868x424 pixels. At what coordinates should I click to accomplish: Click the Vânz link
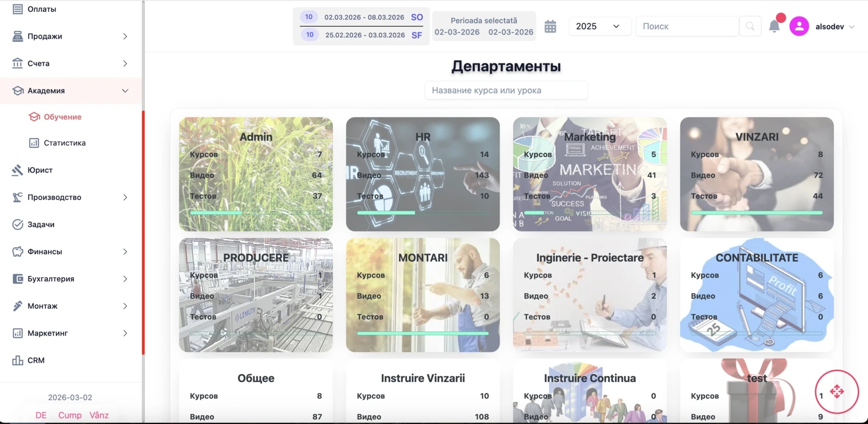99,415
